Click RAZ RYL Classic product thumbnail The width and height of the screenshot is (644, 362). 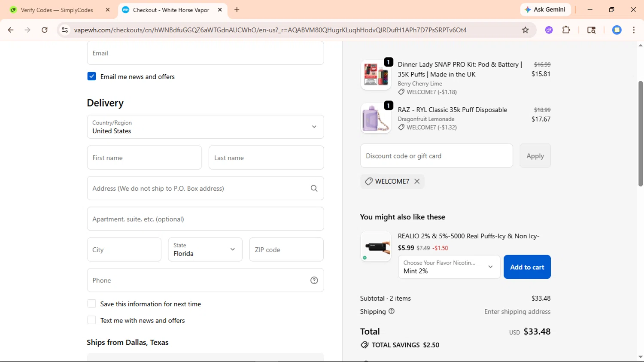click(x=376, y=118)
